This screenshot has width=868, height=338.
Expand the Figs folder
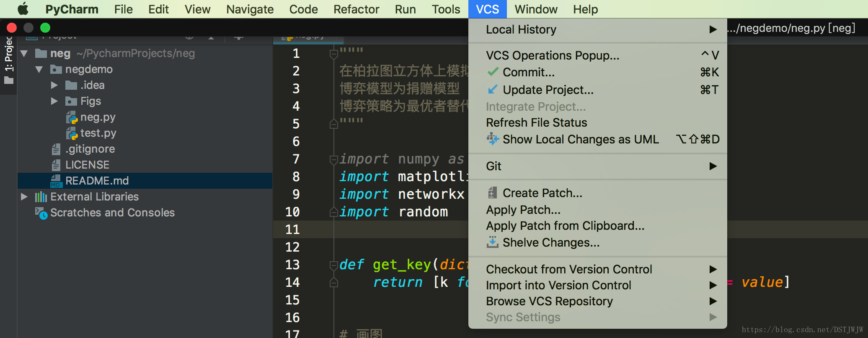[x=54, y=101]
